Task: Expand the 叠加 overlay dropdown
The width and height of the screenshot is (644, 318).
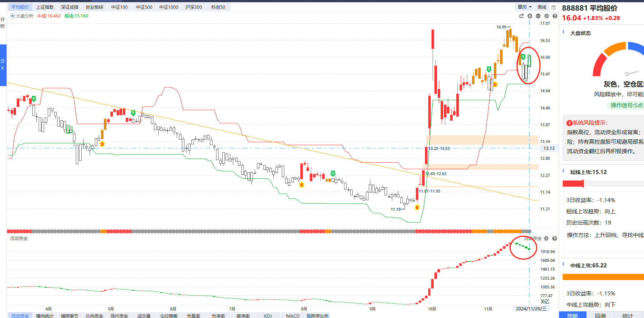Action: (x=524, y=7)
